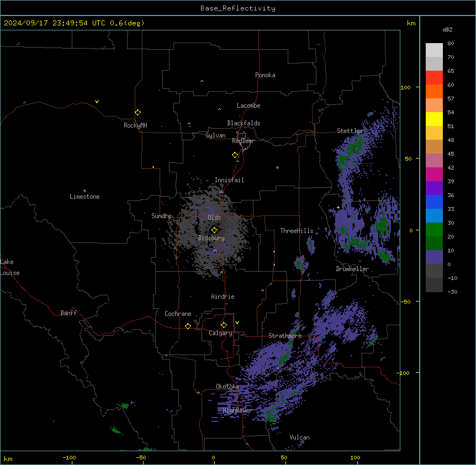Click the Drumheller label
The width and height of the screenshot is (476, 465).
[352, 269]
